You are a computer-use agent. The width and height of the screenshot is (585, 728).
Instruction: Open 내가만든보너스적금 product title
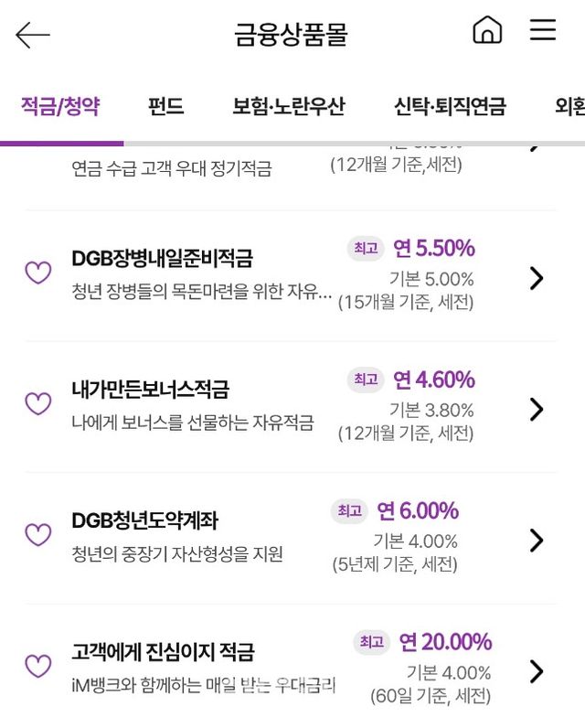click(150, 390)
